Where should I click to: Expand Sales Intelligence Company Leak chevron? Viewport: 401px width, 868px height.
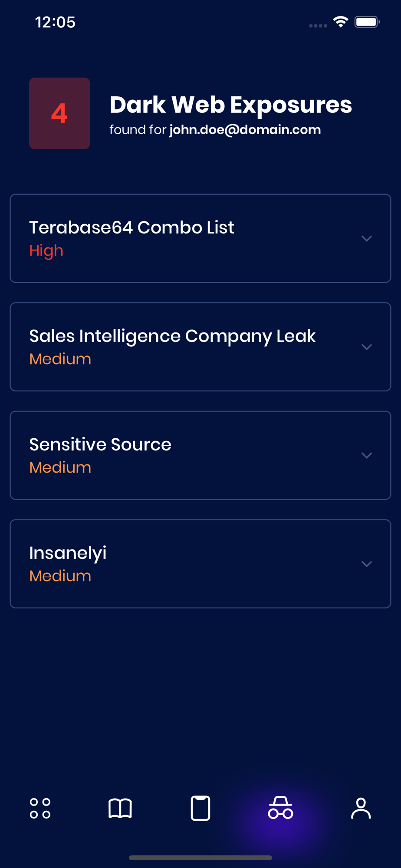click(x=367, y=347)
